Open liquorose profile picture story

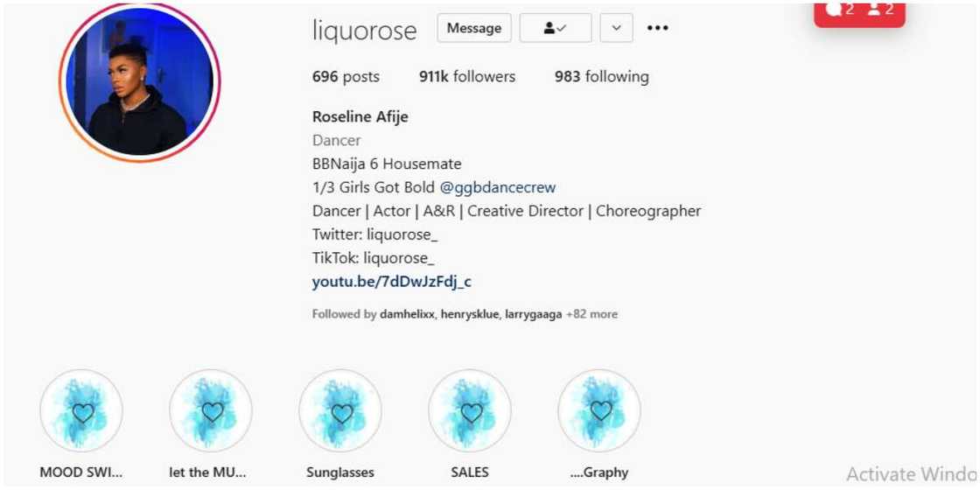tap(140, 82)
